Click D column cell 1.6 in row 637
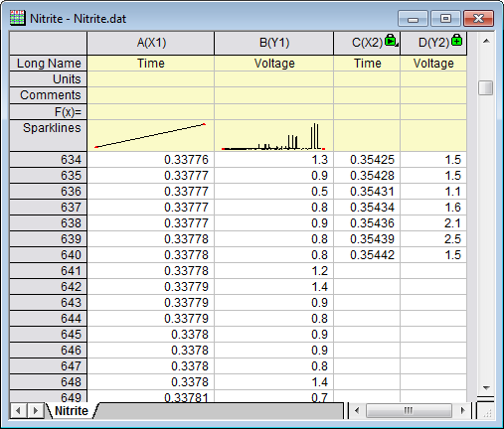The width and height of the screenshot is (504, 429). (x=433, y=208)
